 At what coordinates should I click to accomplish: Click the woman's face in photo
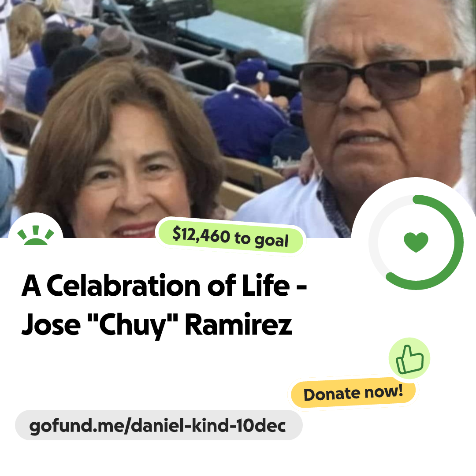(134, 173)
